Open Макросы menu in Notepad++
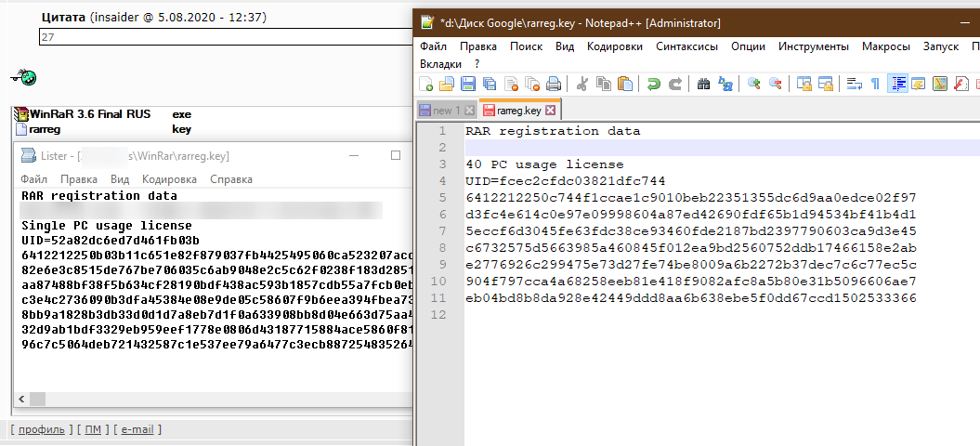This screenshot has width=980, height=446. coord(886,46)
